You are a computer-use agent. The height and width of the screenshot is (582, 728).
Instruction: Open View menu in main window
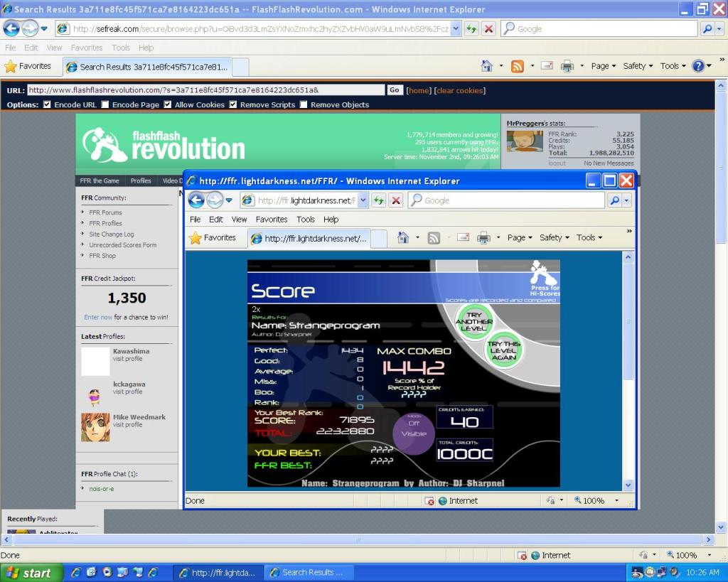(54, 48)
